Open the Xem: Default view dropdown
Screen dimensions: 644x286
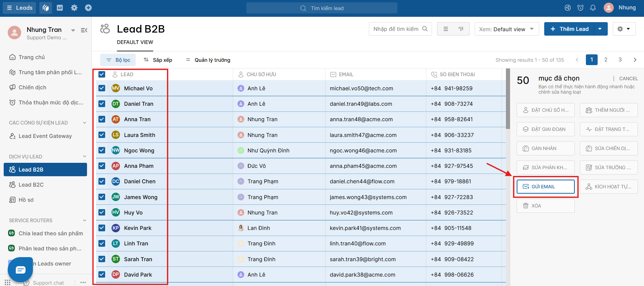point(507,29)
